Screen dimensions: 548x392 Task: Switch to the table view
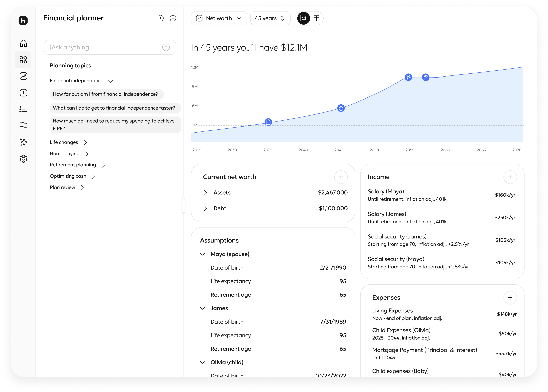pos(316,18)
